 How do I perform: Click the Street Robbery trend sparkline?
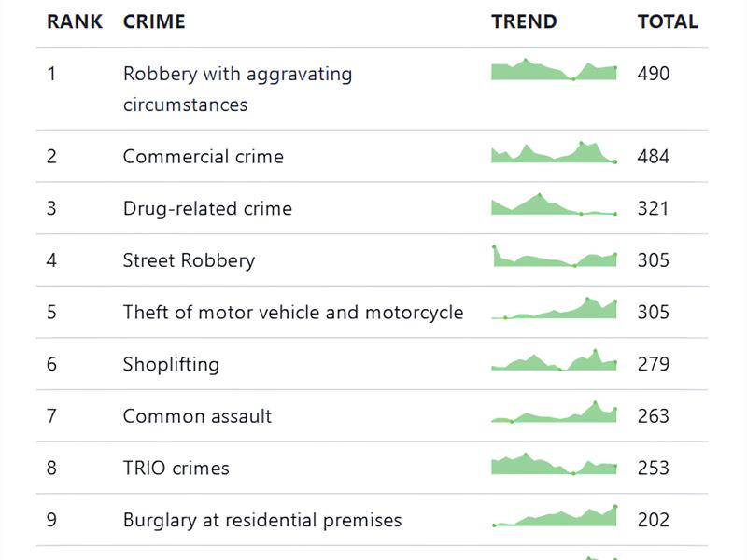click(554, 256)
